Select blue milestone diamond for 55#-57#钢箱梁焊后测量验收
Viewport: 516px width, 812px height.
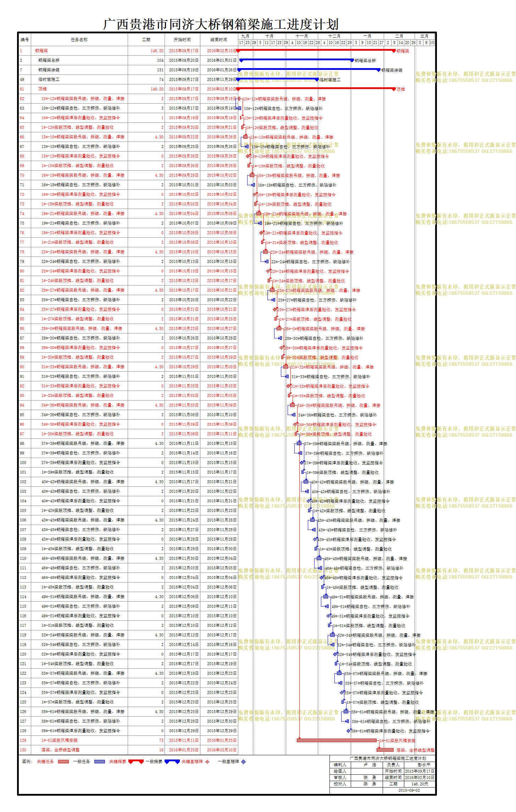(342, 692)
